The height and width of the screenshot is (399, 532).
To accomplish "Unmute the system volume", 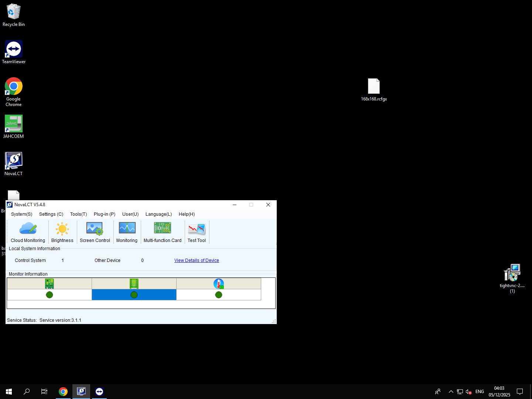I will 468,391.
